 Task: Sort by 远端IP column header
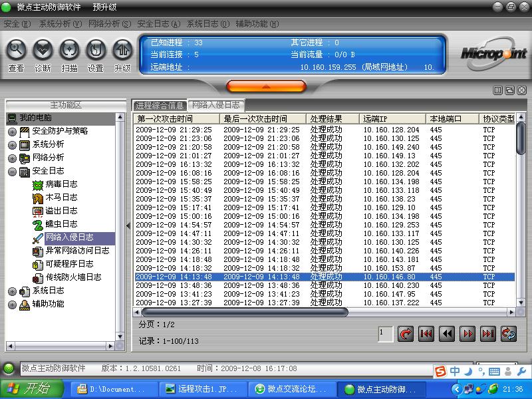click(392, 119)
